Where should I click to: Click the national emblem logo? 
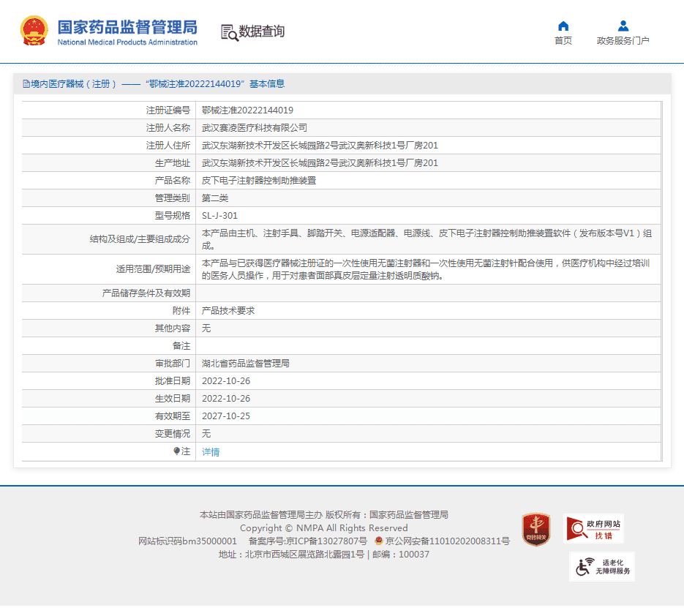34,31
